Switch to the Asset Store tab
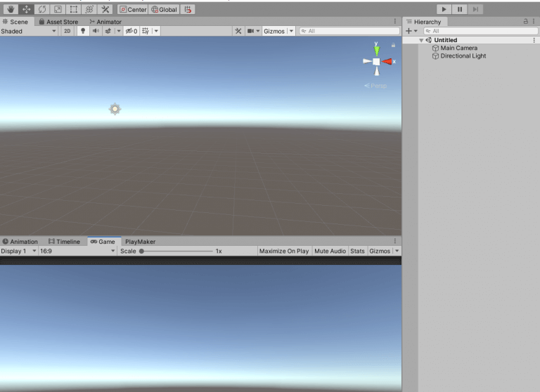Image resolution: width=540 pixels, height=392 pixels. pyautogui.click(x=58, y=22)
